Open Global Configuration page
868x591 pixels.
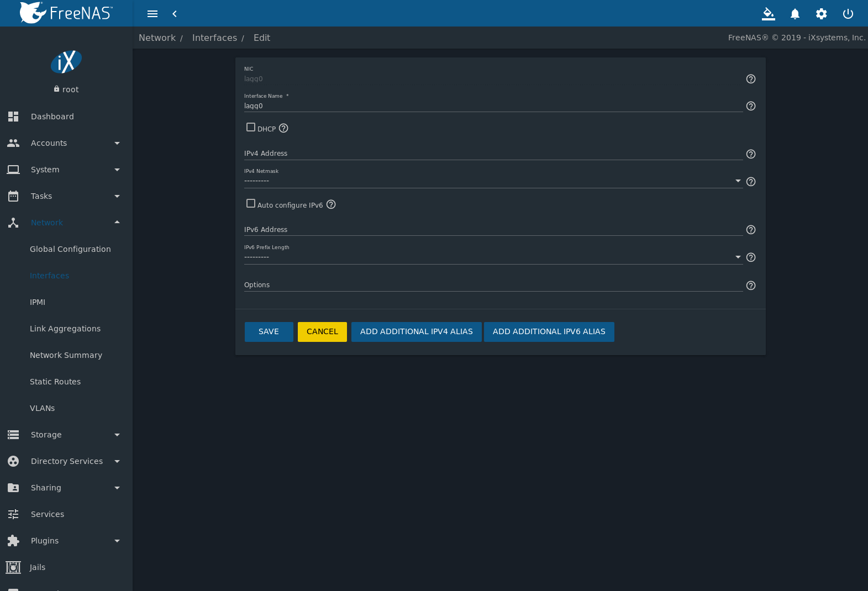[70, 249]
